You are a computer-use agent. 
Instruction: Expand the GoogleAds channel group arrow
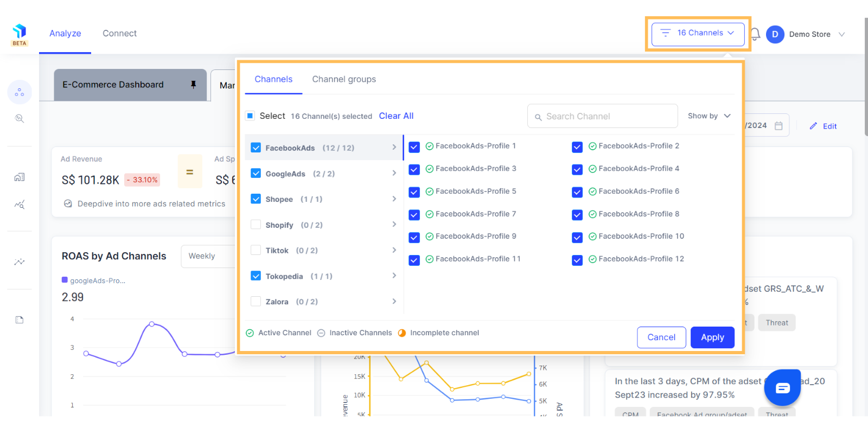click(394, 173)
